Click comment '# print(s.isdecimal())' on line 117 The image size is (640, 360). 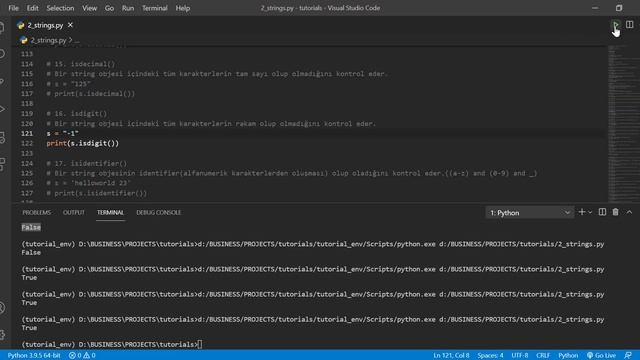point(91,93)
